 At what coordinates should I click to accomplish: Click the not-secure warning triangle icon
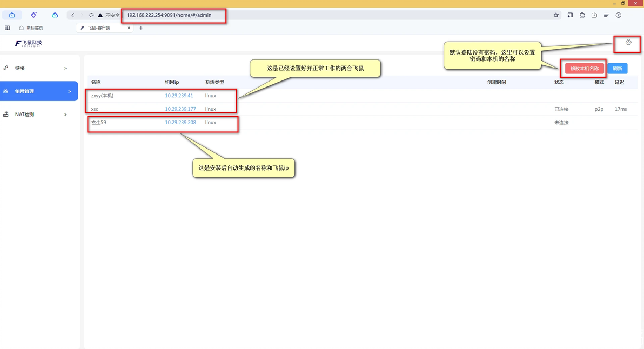click(x=100, y=15)
